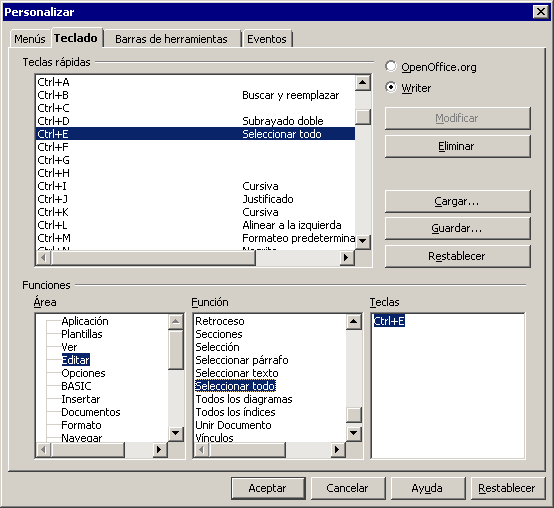The image size is (554, 508).
Task: Select Ctrl+E Seleccionar todo row
Action: click(x=195, y=134)
